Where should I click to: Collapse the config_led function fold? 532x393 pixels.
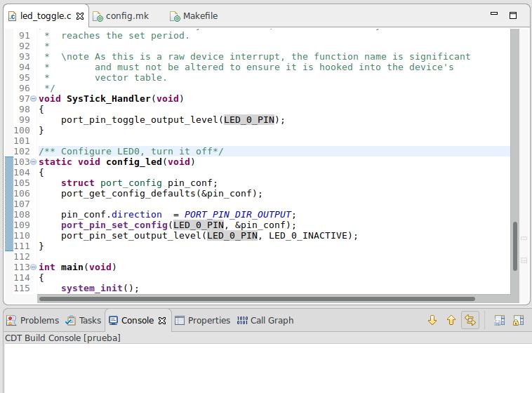tap(33, 162)
